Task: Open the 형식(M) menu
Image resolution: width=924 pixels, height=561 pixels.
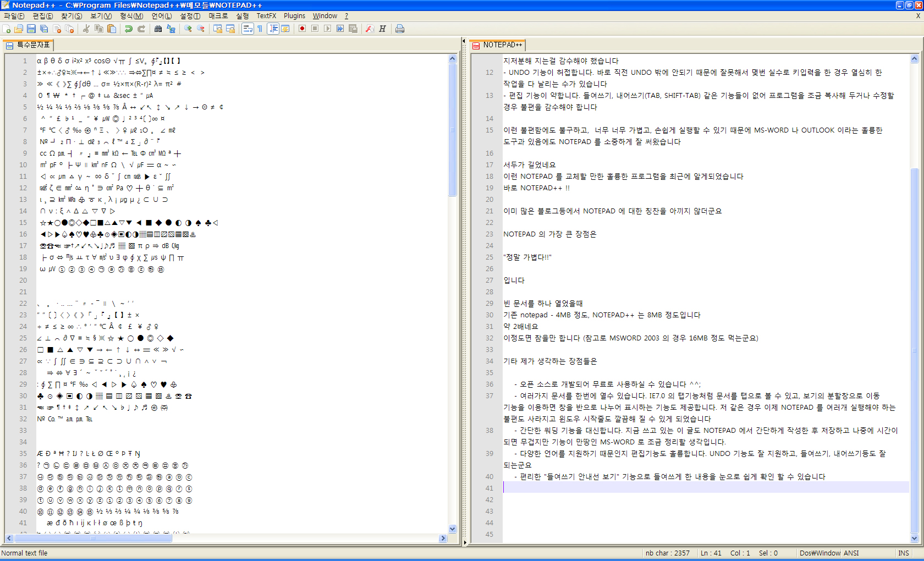Action: pyautogui.click(x=131, y=16)
